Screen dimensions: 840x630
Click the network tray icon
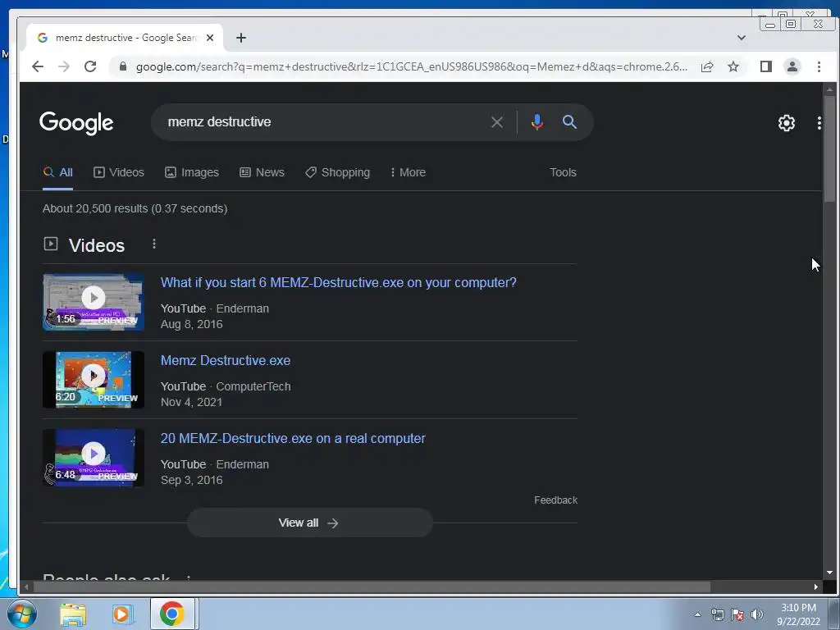pos(717,614)
